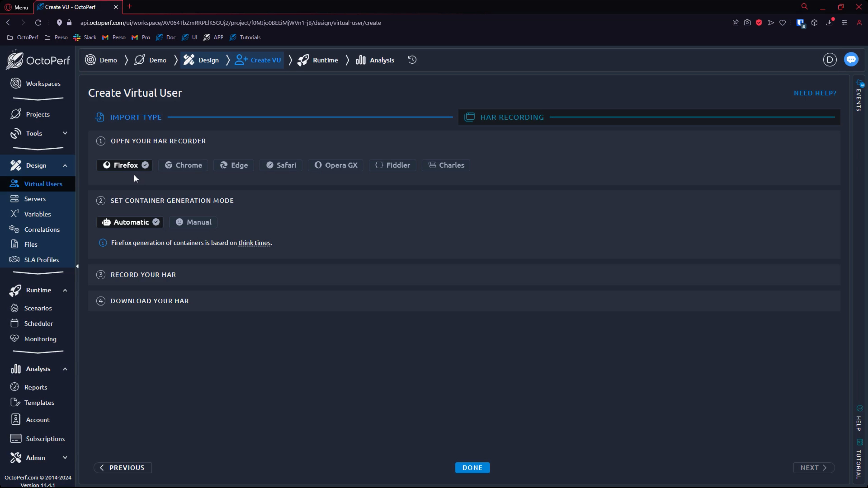Collapse the sidebar with the small arrow

(x=77, y=266)
